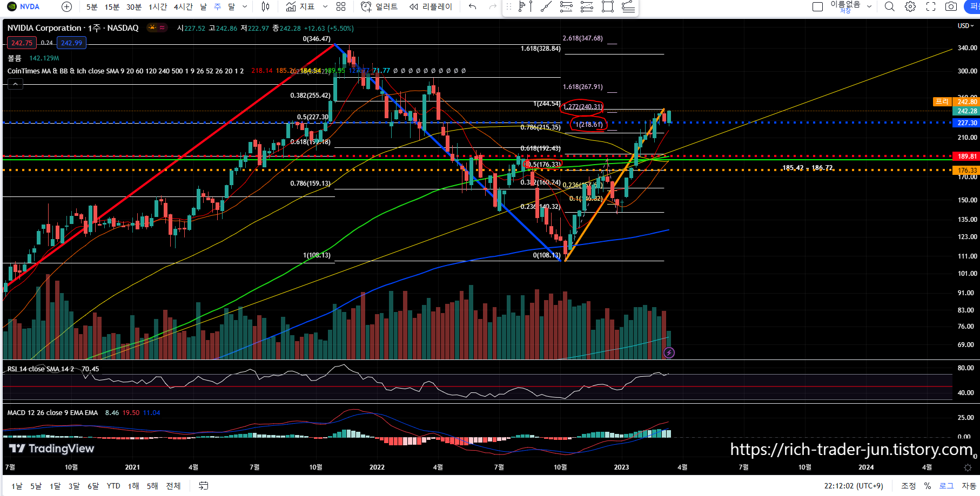This screenshot has width=980, height=496.
Task: Open the USD currency dropdown
Action: [x=965, y=25]
